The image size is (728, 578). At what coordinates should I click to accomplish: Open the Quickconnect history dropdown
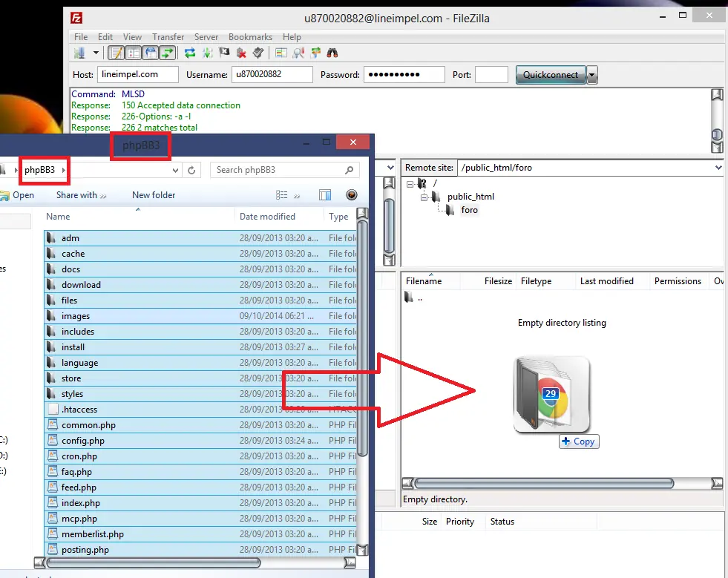point(592,75)
